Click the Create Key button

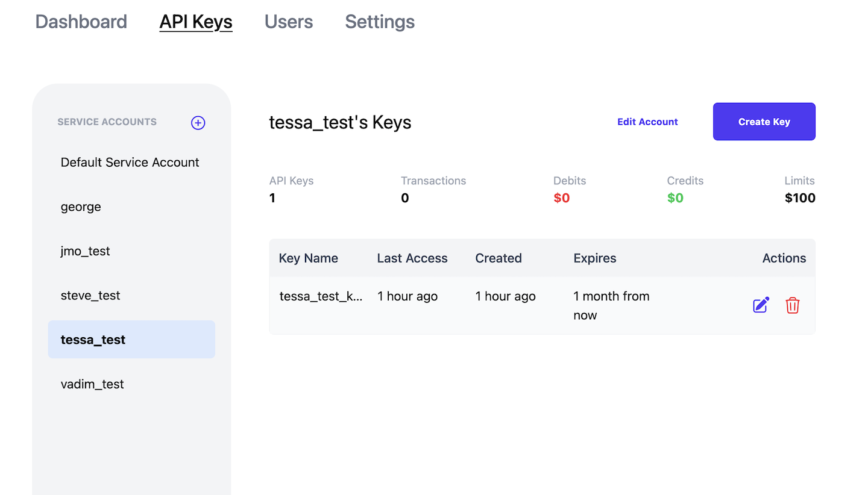[x=764, y=121]
